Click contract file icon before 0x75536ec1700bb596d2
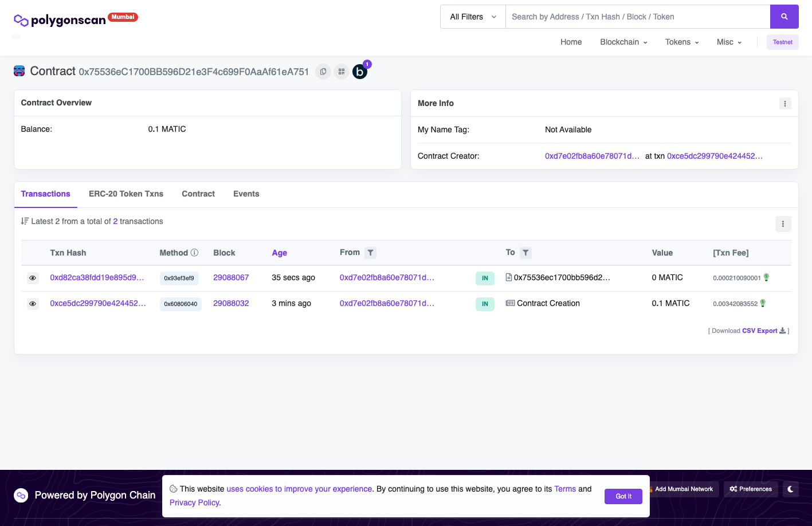Screen dimensions: 812x526 tap(509, 277)
